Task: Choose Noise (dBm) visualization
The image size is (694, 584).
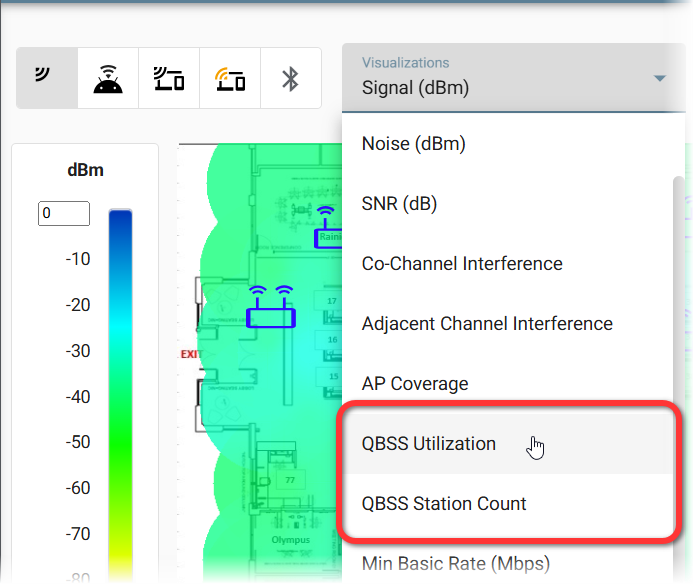Action: click(x=414, y=144)
